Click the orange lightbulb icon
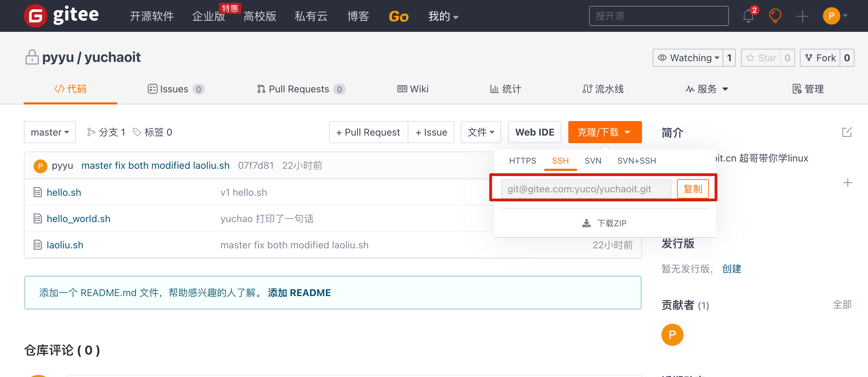The image size is (868, 377). 775,16
